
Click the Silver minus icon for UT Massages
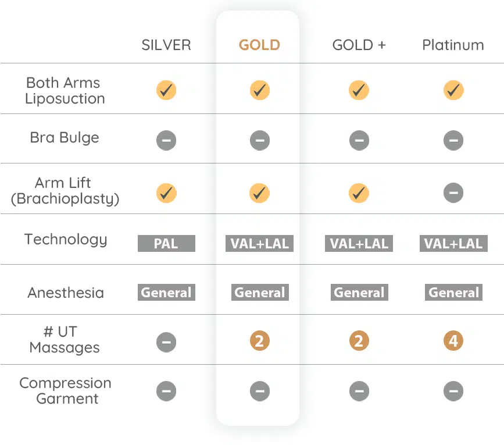(166, 342)
